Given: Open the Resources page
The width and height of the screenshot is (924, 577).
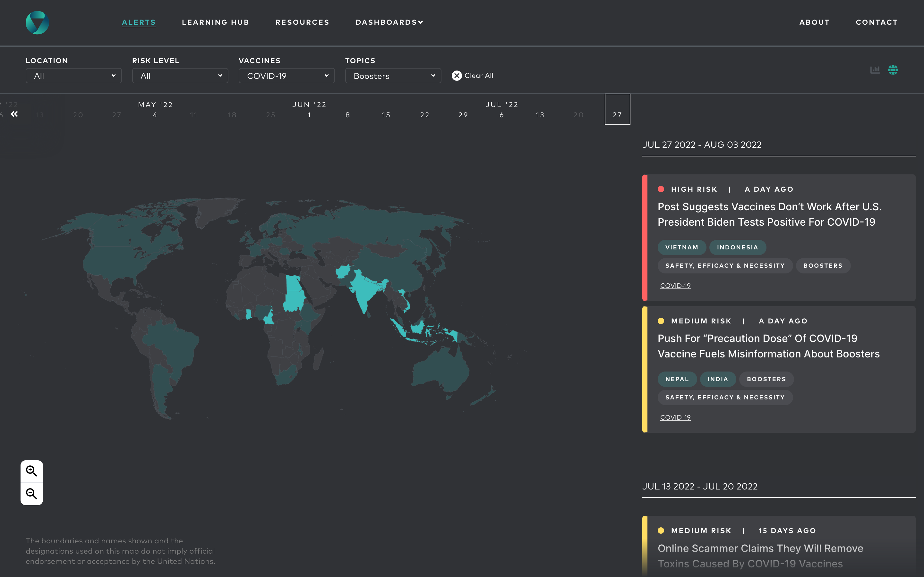Looking at the screenshot, I should tap(302, 22).
